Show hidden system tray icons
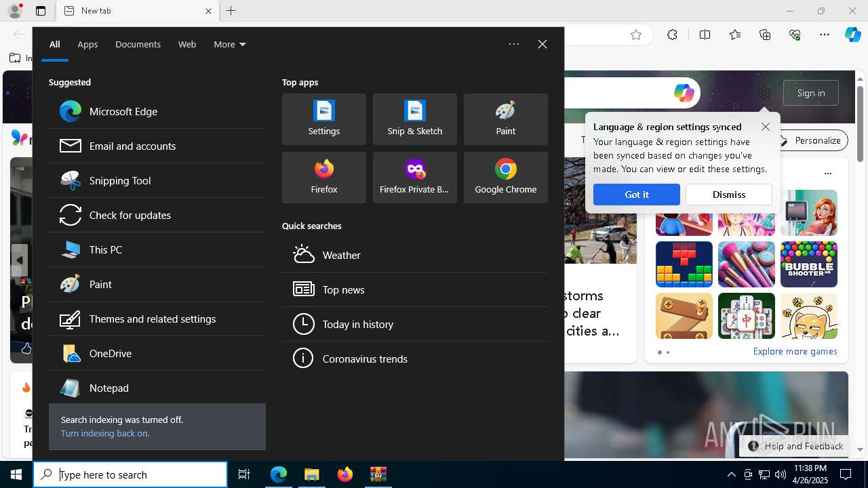 732,474
